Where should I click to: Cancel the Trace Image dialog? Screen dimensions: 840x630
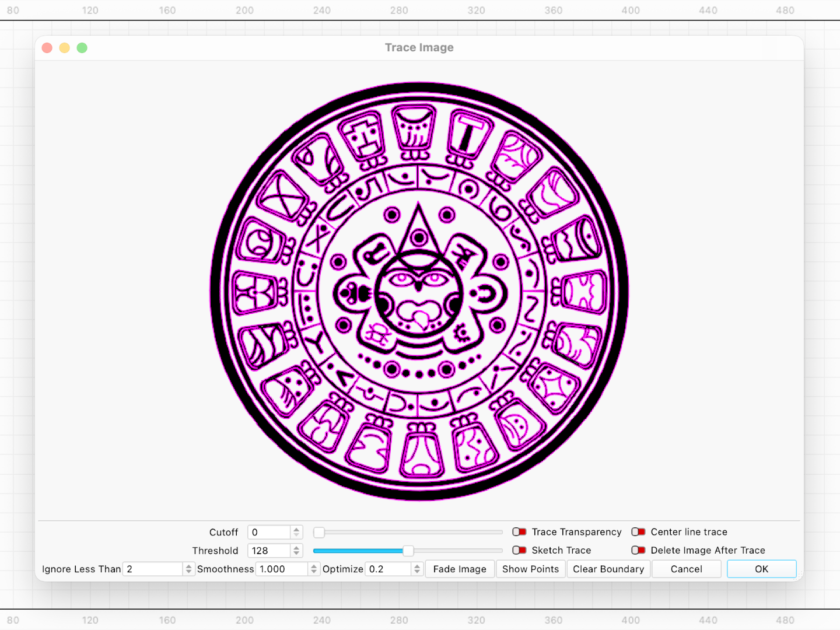[x=687, y=569]
